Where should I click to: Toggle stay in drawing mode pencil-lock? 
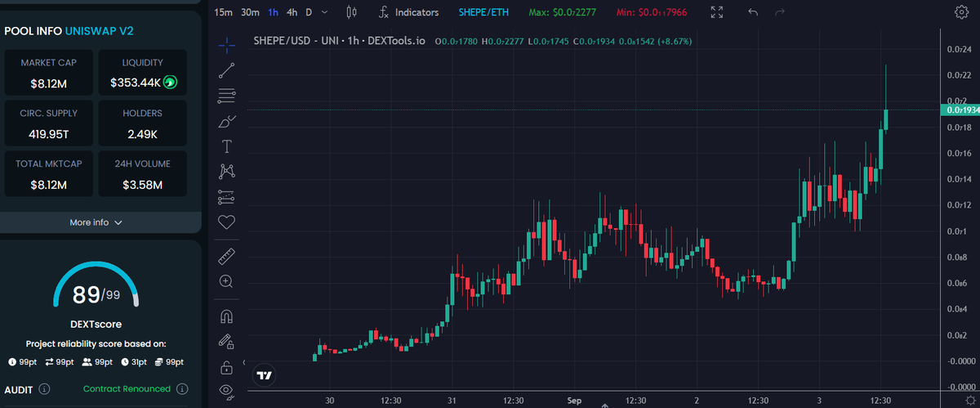pos(226,342)
